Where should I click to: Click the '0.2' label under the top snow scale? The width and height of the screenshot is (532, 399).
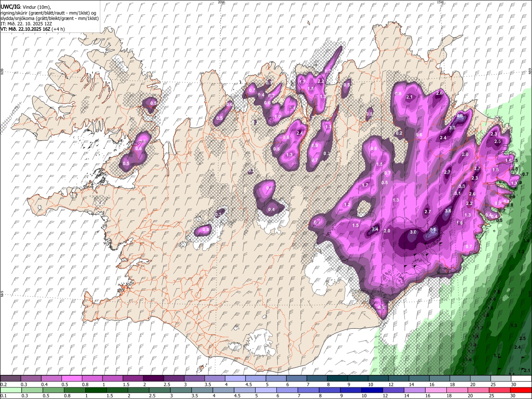click(3, 384)
